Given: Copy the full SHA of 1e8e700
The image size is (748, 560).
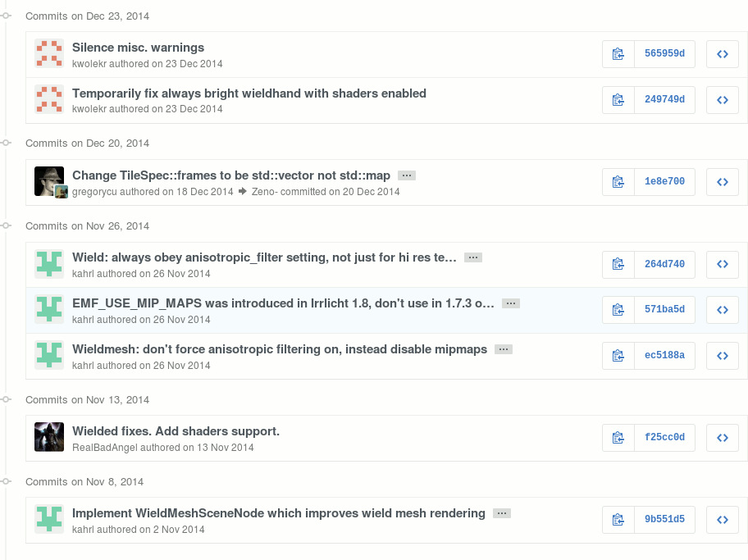Looking at the screenshot, I should (618, 182).
